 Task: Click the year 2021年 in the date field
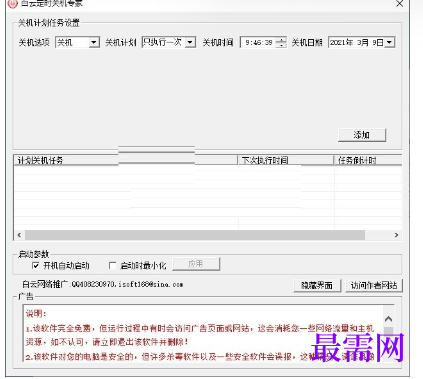(x=341, y=42)
